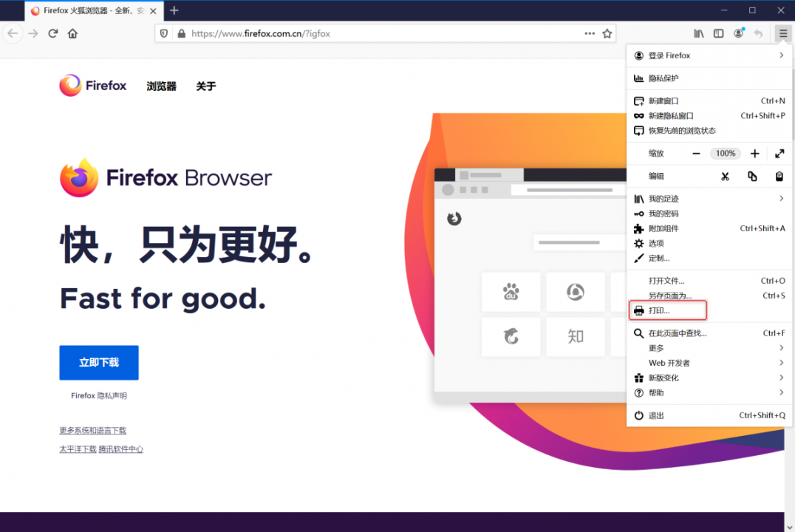Open Firefox account toolbar icon

coord(739,33)
